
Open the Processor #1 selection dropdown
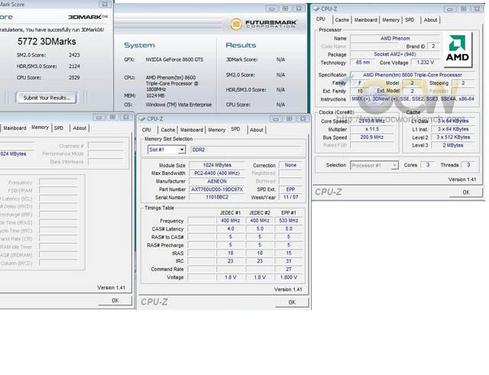tap(374, 165)
